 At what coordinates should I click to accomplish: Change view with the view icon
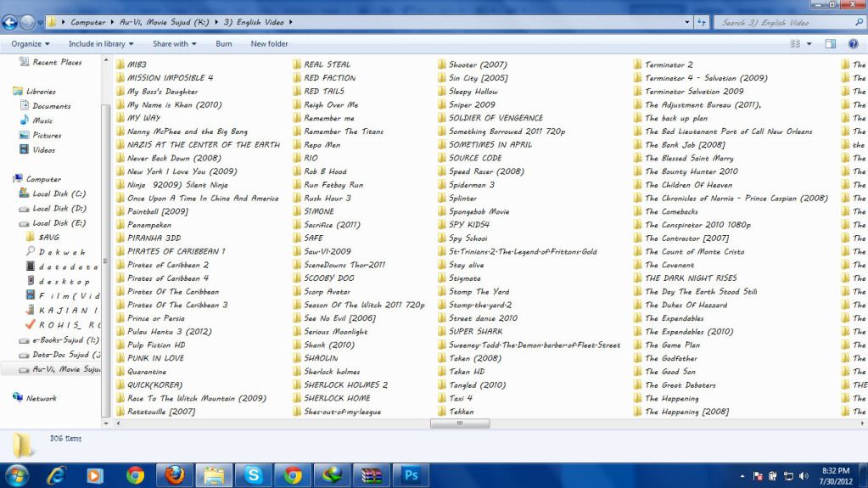(x=796, y=44)
